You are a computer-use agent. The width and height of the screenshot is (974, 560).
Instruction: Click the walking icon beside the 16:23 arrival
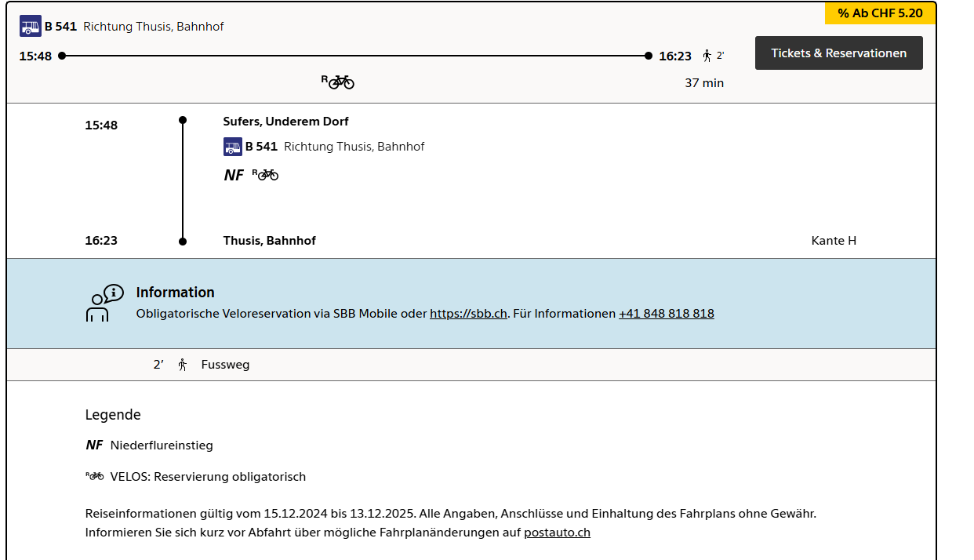[707, 56]
